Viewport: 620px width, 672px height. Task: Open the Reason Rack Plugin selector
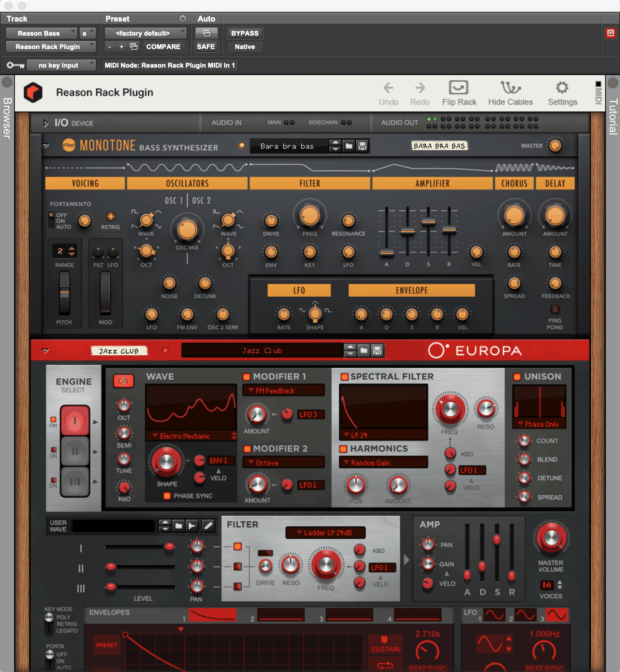click(51, 47)
